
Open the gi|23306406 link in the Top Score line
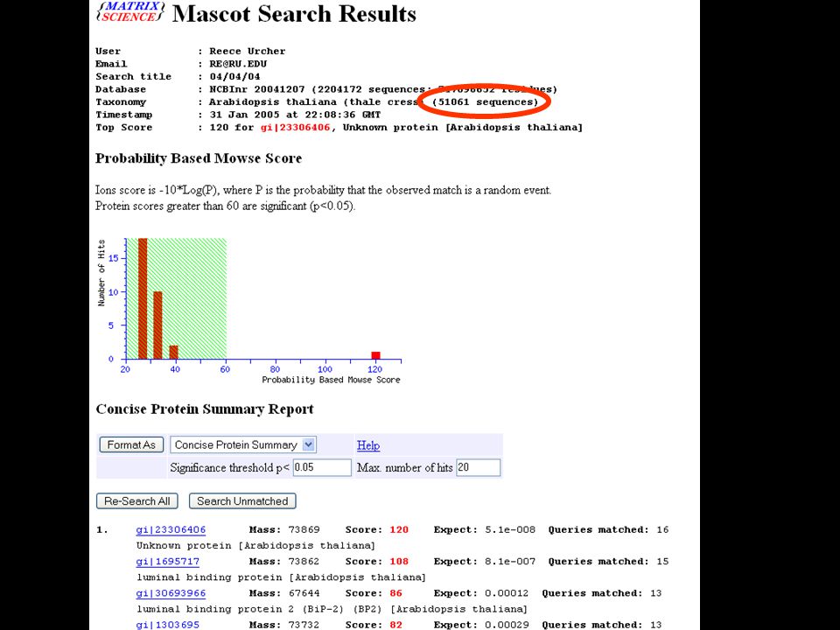pos(295,128)
